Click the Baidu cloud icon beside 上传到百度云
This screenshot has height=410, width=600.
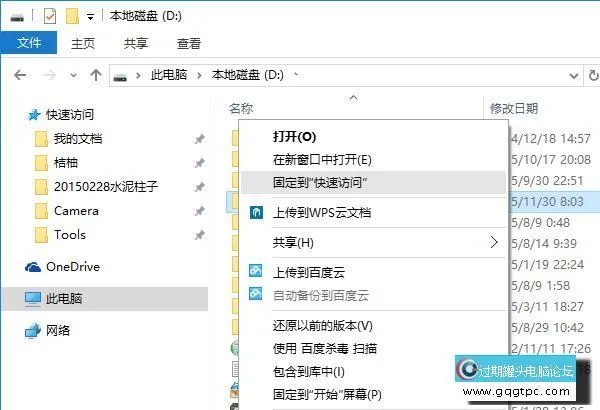coord(256,270)
